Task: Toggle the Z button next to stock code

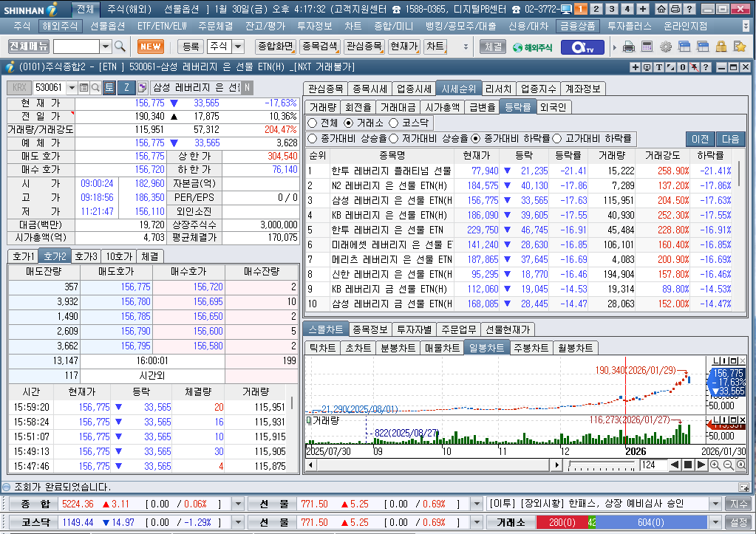Action: (126, 87)
